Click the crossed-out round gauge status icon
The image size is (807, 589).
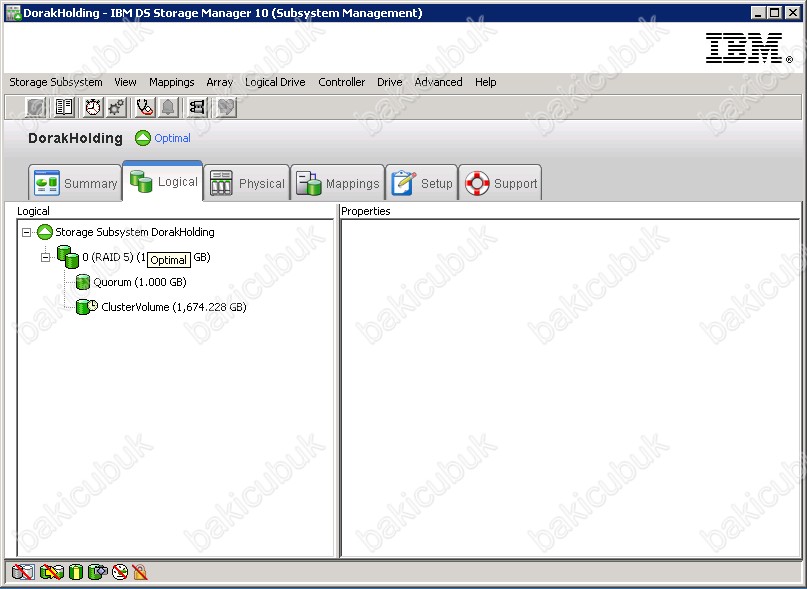point(120,572)
